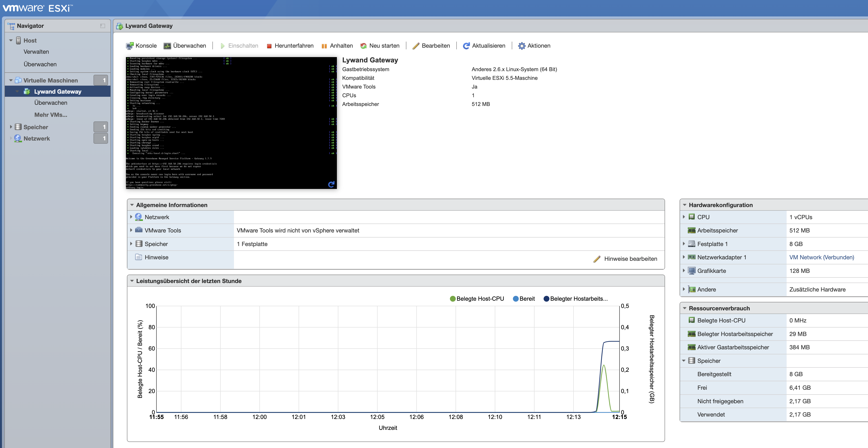Toggle the Belegter Hostarbeits... legend swatch

point(546,299)
